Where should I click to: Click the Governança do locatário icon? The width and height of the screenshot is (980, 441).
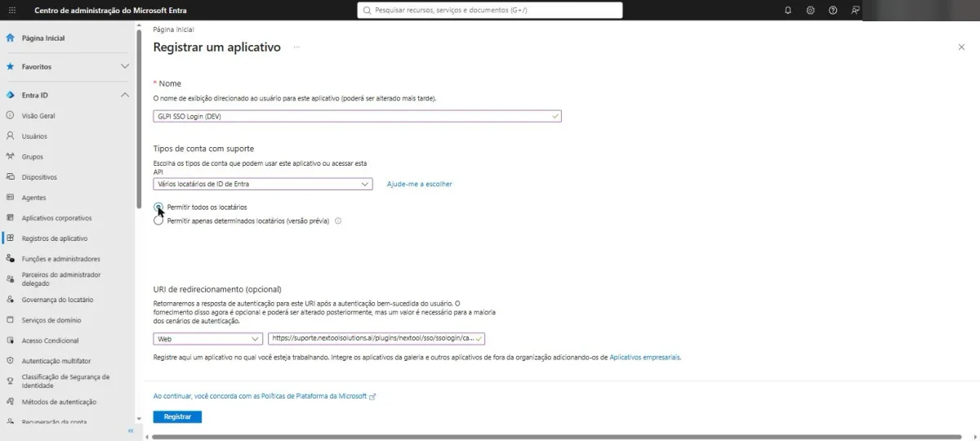point(11,299)
